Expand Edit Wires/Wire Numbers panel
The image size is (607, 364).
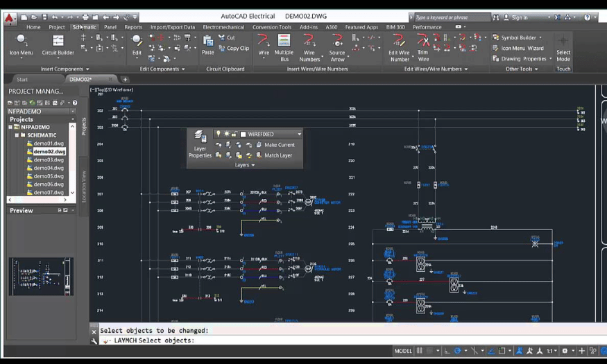(436, 69)
